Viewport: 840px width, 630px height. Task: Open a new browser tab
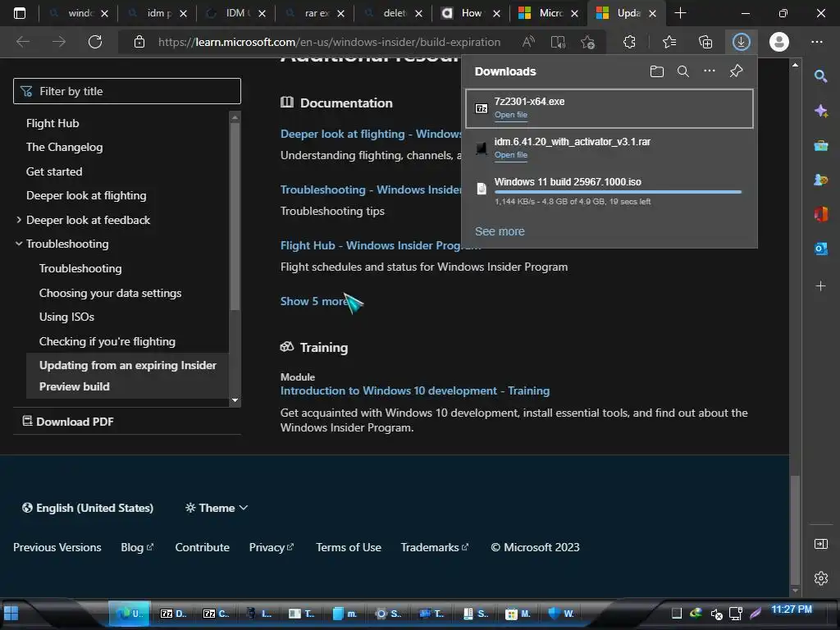(x=680, y=13)
